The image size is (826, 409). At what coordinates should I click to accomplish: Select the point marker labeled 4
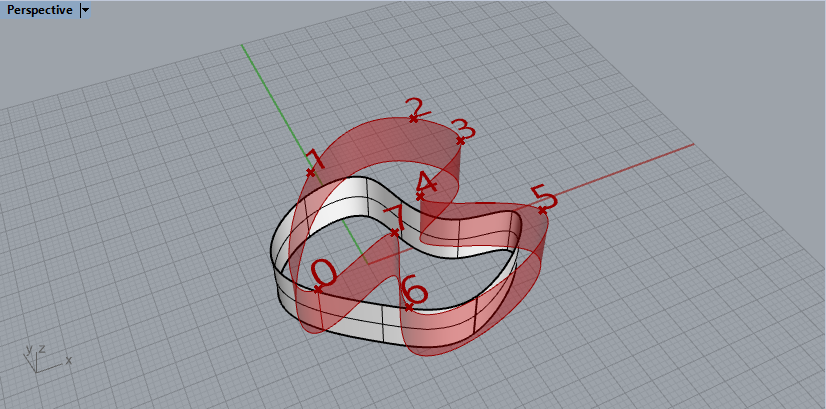tap(420, 197)
